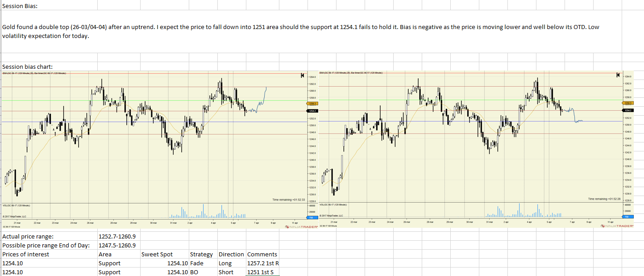Screen dimensions: 644x276
Task: Click scroll-to-last-bar icon on right chart
Action: pyautogui.click(x=618, y=75)
